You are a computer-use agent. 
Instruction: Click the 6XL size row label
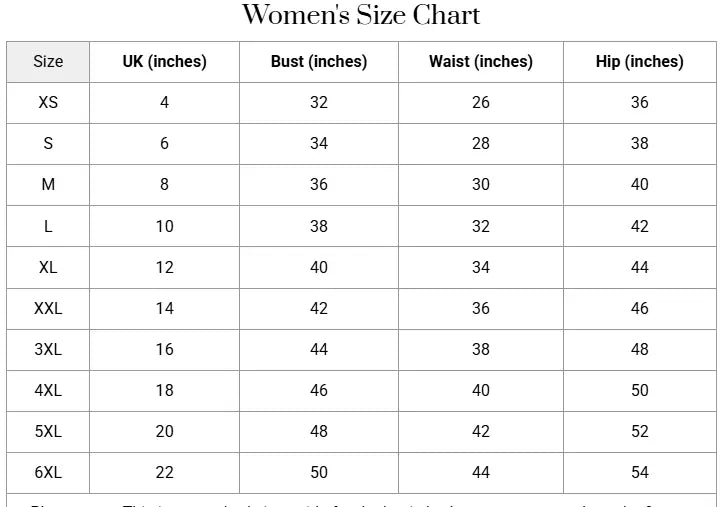[48, 472]
